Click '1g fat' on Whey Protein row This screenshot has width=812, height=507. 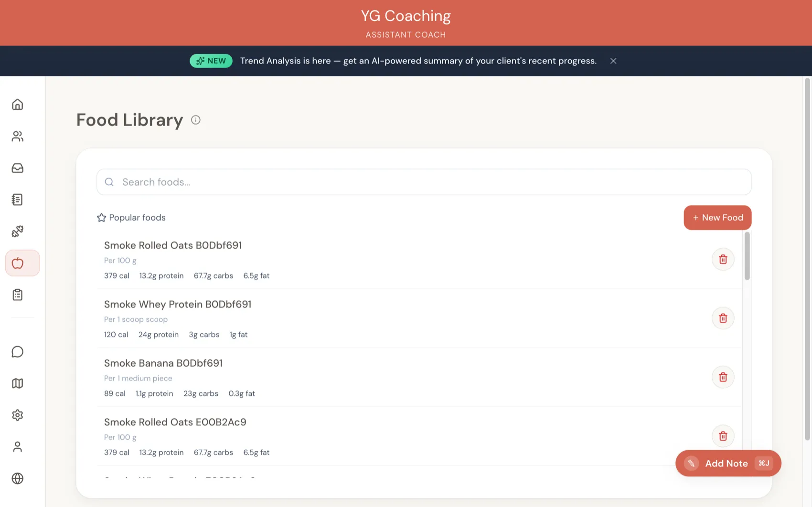pos(238,335)
